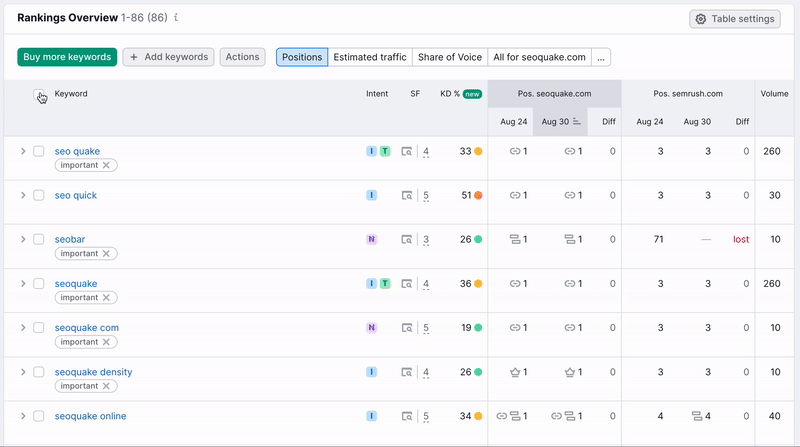Click Add keywords button

(x=168, y=57)
